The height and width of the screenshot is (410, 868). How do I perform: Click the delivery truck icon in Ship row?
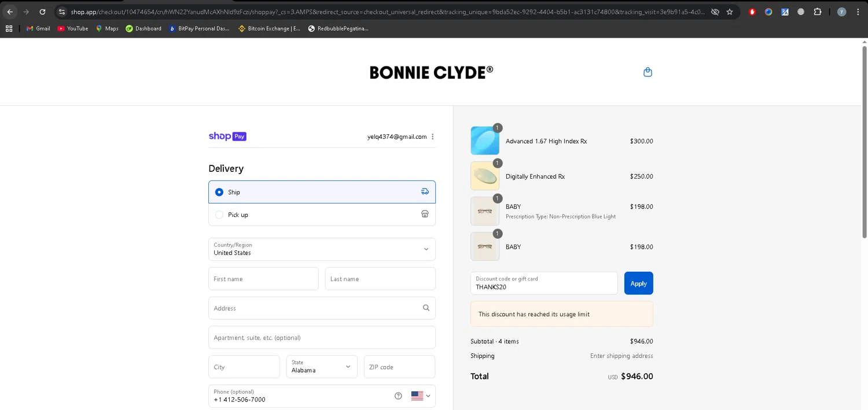coord(425,191)
